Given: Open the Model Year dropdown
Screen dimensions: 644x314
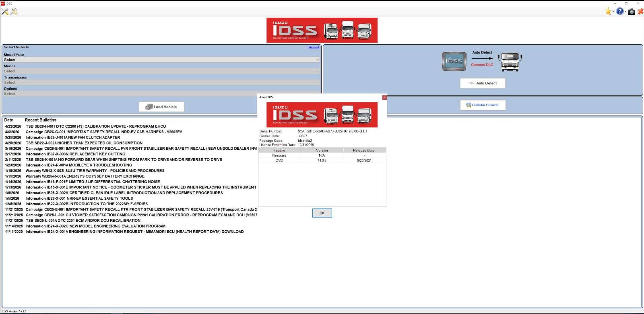Looking at the screenshot, I should (161, 60).
